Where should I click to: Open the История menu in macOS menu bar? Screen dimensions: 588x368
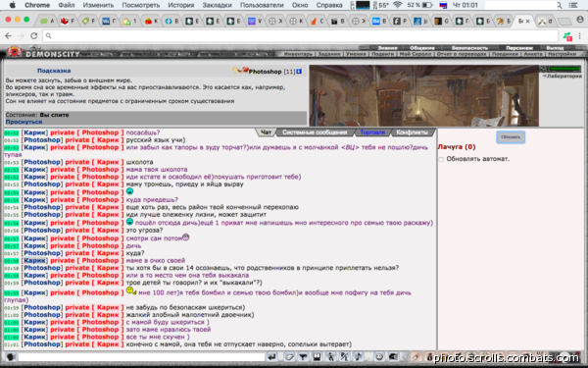181,5
